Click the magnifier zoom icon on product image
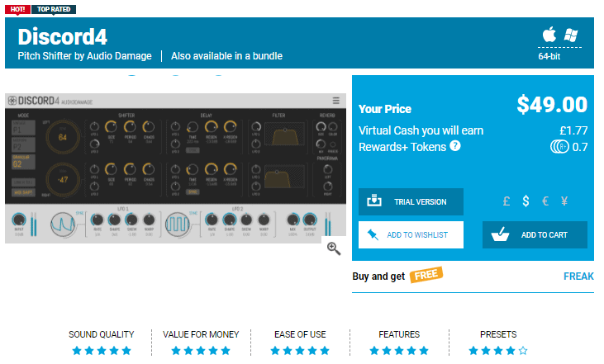 (334, 248)
